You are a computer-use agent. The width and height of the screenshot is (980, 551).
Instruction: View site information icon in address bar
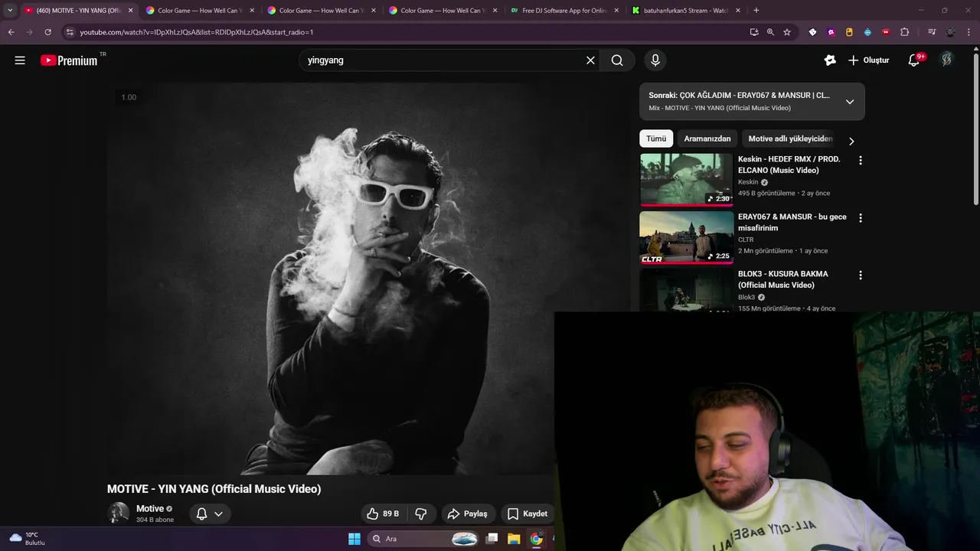click(x=70, y=32)
